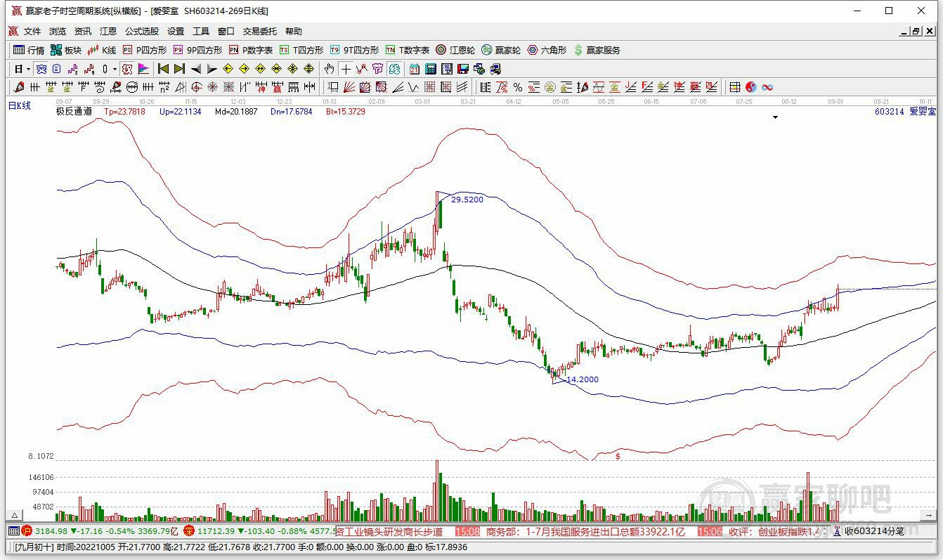Click the Md=20.1887 value
943x560 pixels.
[x=236, y=111]
